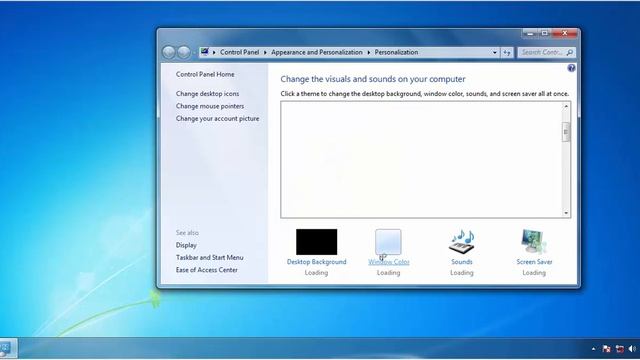Expand the arrow before Control Panel breadcrumb
This screenshot has height=360, width=640.
(x=214, y=52)
